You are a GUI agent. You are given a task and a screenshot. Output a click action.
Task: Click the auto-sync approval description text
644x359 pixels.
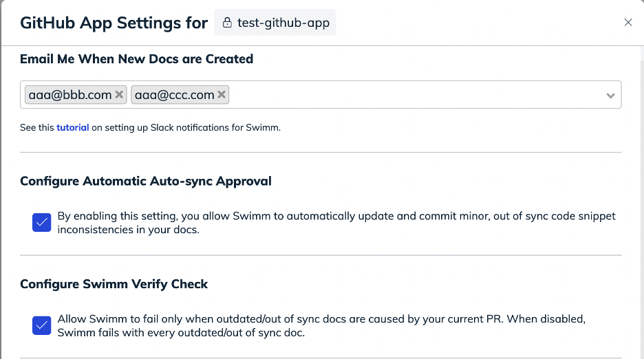336,223
